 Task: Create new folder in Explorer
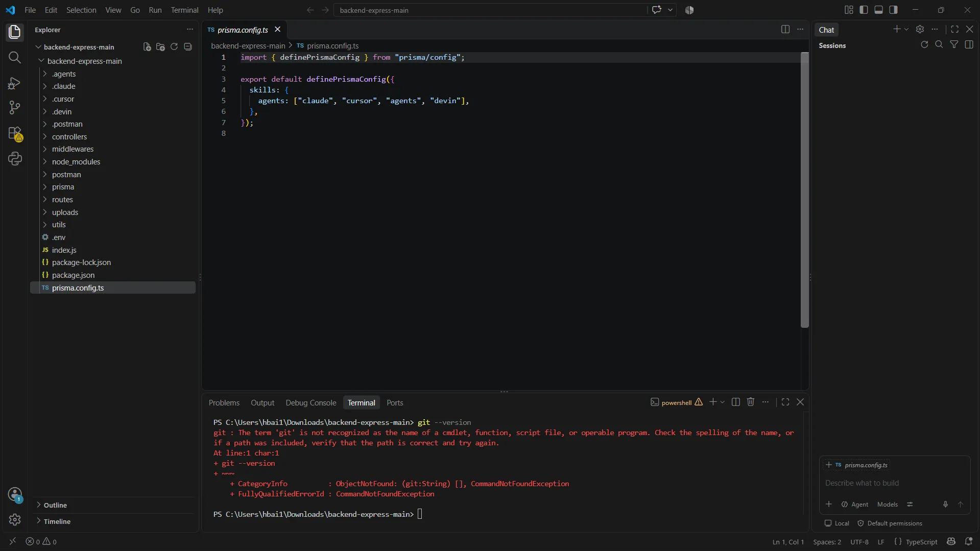(160, 47)
